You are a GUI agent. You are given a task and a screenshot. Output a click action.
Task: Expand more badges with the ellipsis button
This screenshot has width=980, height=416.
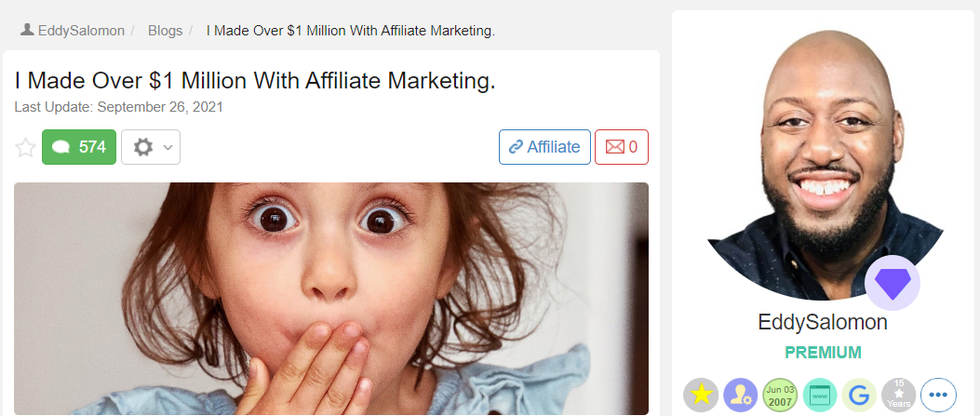tap(939, 395)
